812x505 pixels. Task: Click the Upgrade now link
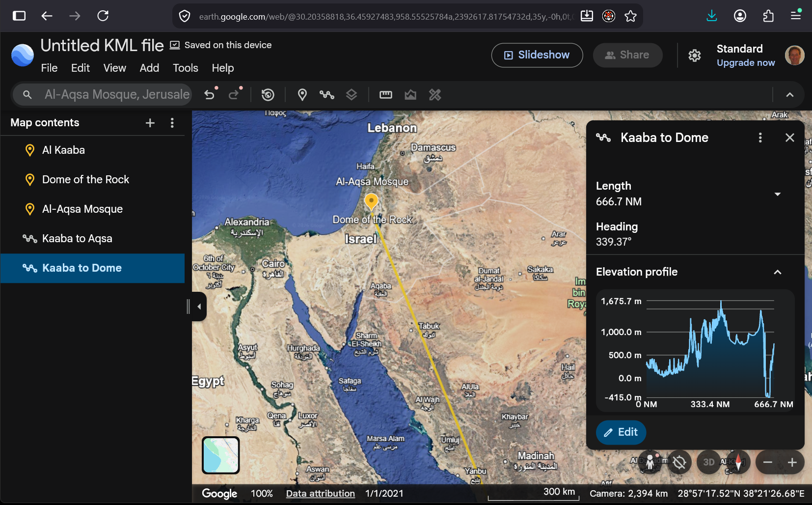tap(746, 63)
